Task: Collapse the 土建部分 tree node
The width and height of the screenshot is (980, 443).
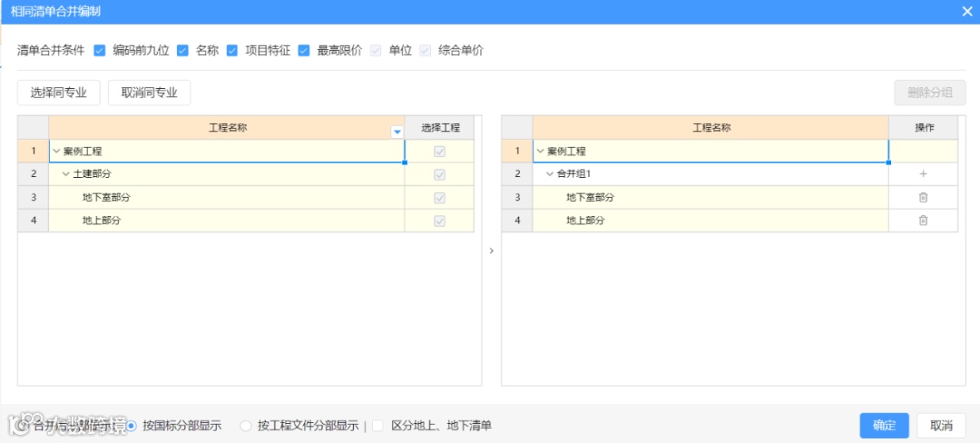Action: 66,173
